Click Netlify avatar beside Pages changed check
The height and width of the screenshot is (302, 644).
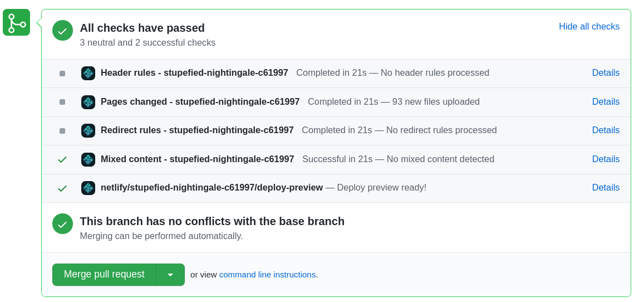pyautogui.click(x=88, y=102)
